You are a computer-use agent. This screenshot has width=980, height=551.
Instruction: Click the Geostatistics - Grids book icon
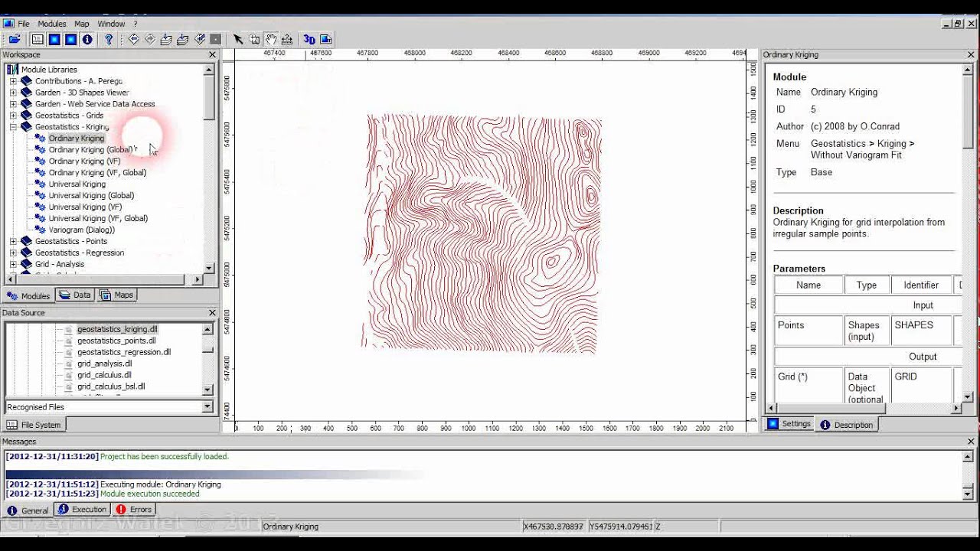pos(27,115)
